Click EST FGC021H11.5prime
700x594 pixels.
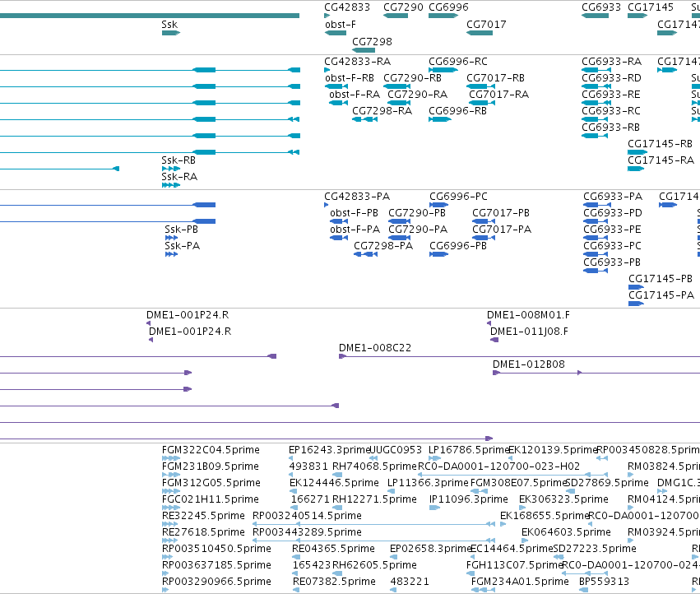click(211, 499)
